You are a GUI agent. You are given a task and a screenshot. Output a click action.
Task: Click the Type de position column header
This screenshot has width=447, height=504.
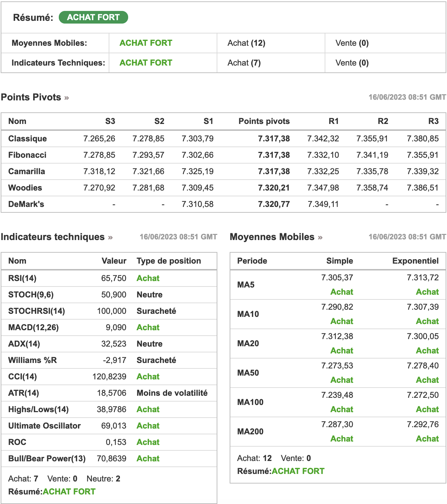click(x=169, y=261)
